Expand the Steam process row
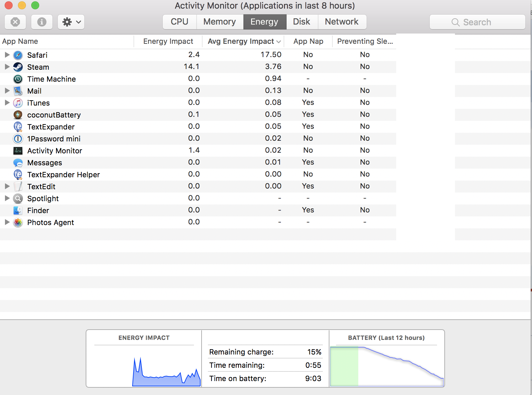 point(7,67)
